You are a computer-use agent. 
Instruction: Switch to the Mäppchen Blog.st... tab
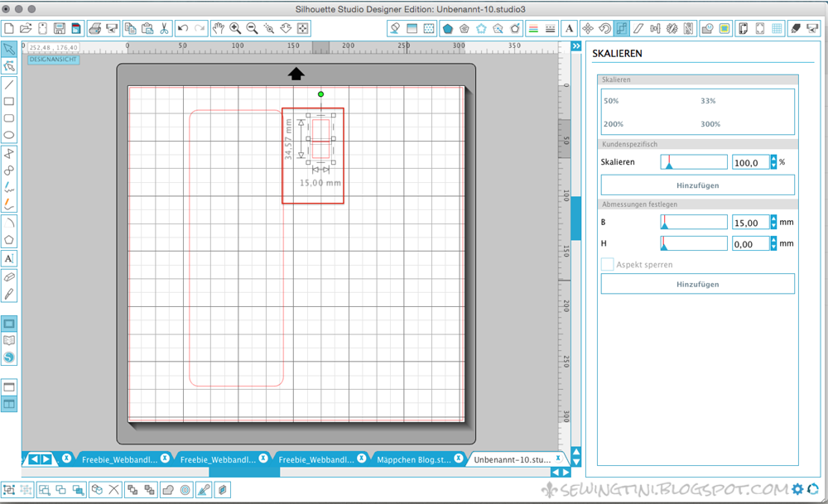[413, 459]
